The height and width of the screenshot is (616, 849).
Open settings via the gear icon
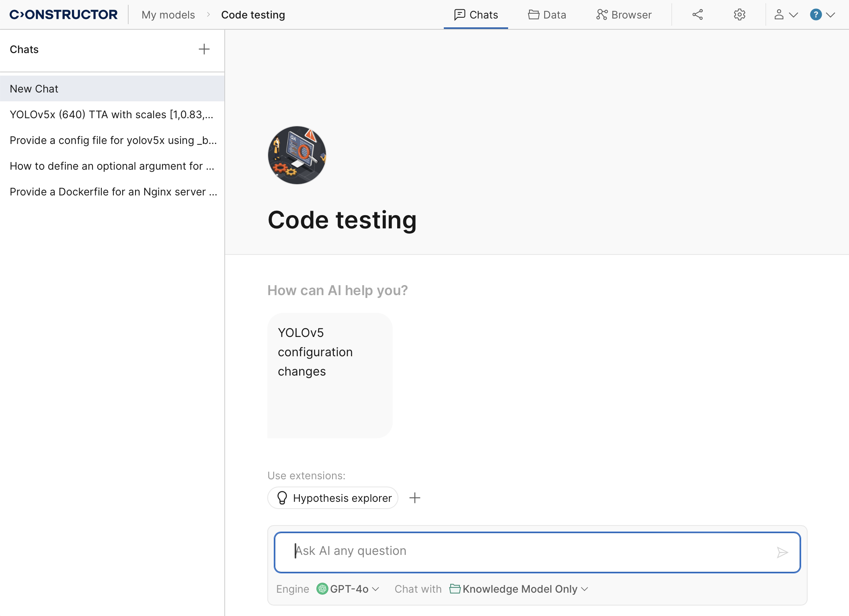click(x=739, y=15)
